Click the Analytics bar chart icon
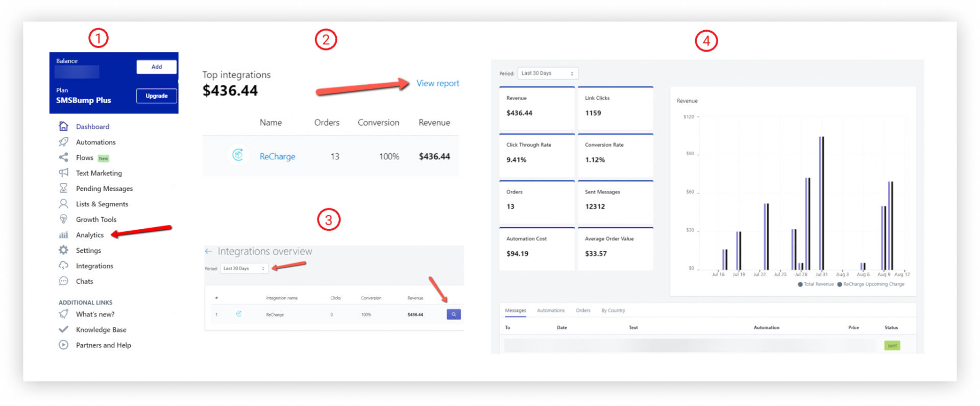Screen dimensions: 980x406 click(63, 235)
